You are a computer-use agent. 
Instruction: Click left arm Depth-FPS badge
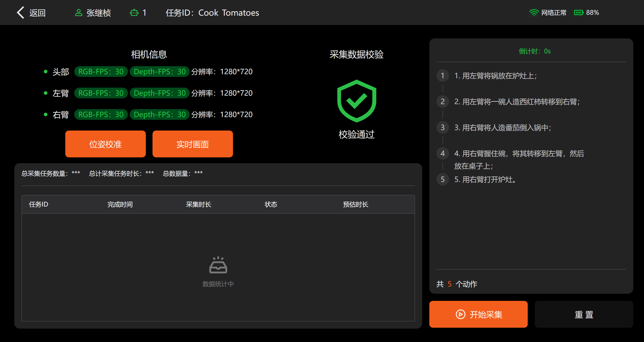[159, 93]
